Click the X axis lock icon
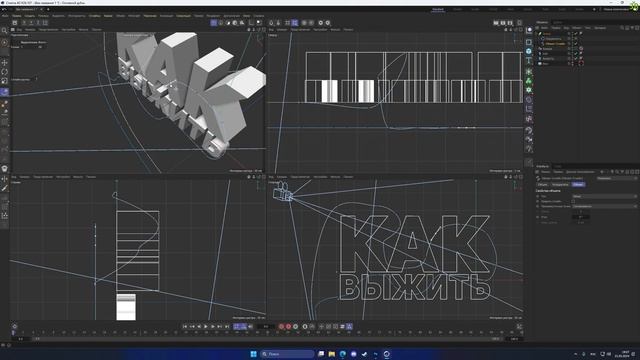 click(24, 23)
